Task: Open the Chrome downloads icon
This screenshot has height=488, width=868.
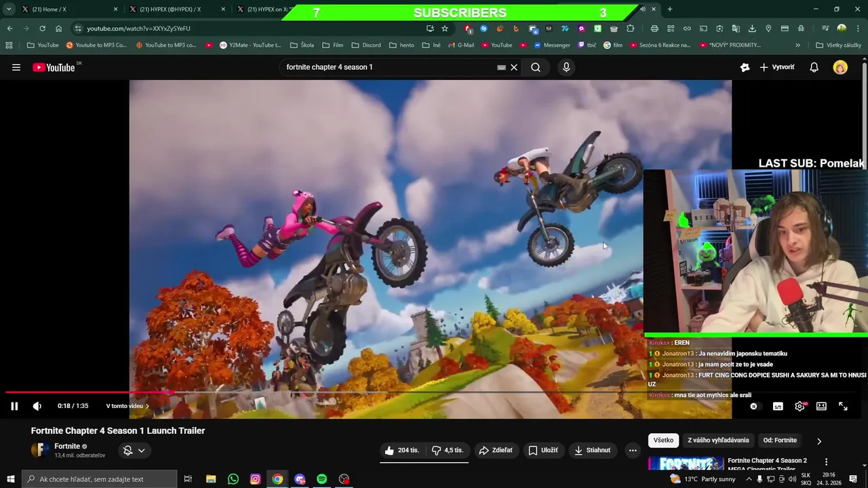Action: point(752,28)
